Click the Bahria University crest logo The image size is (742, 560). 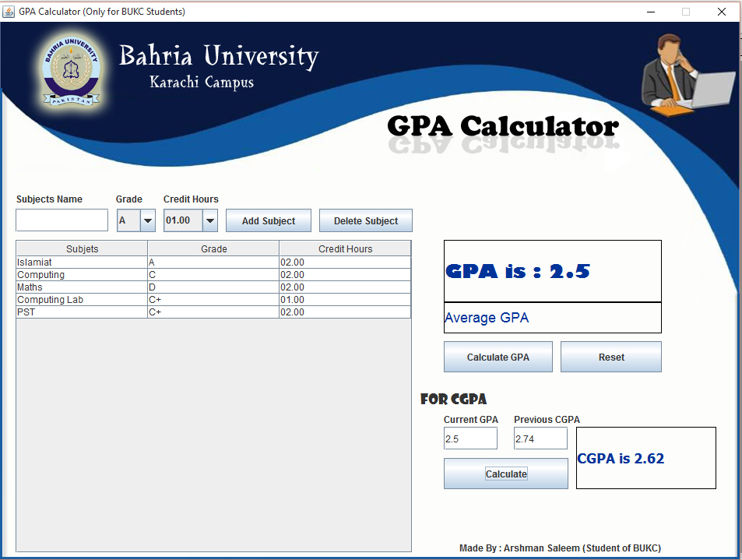[72, 71]
